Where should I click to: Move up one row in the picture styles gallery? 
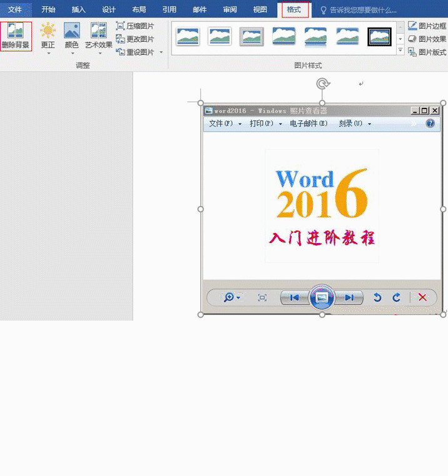coord(400,28)
